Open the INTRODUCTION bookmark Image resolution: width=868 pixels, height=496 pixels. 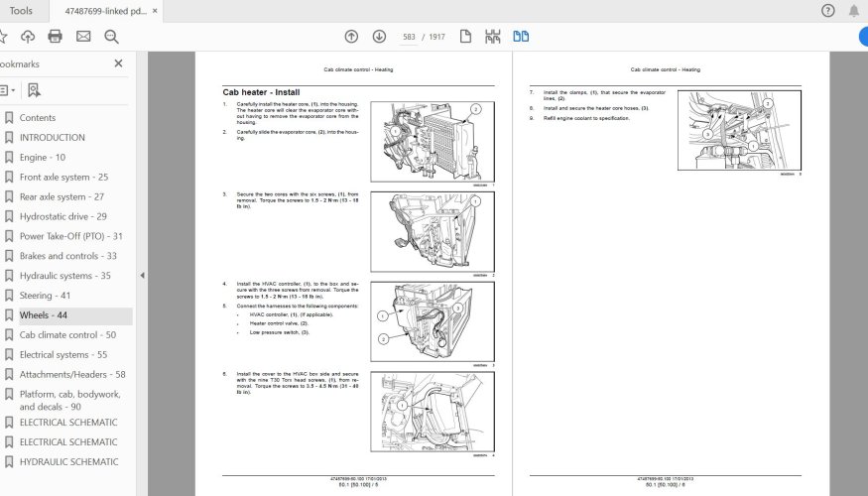[52, 137]
